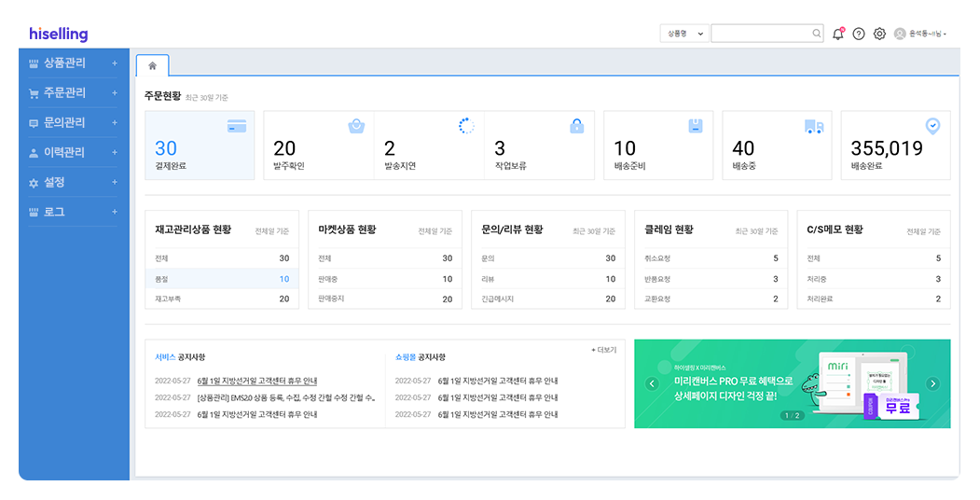Click the 배송준비 box icon

click(x=696, y=126)
